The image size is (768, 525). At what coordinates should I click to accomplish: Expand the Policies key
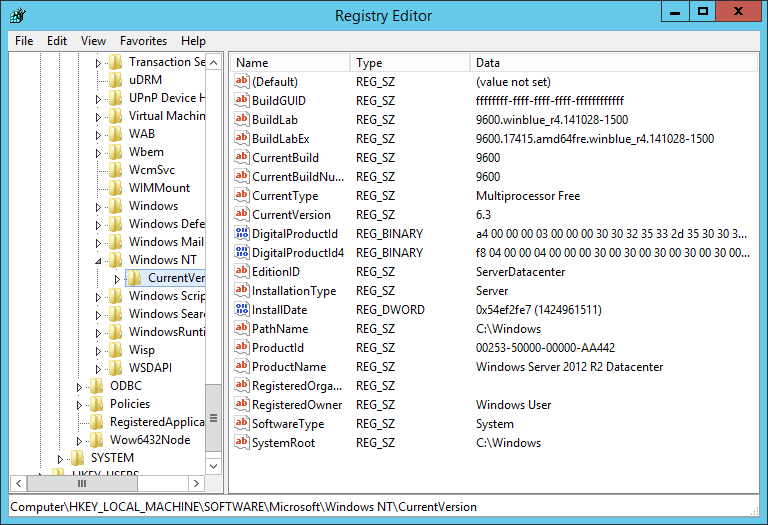(x=79, y=405)
